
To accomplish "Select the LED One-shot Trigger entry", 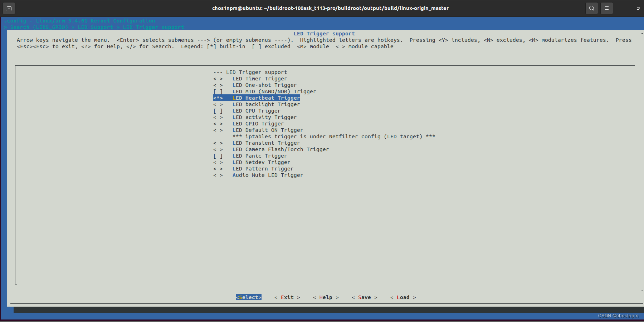I will tap(264, 85).
